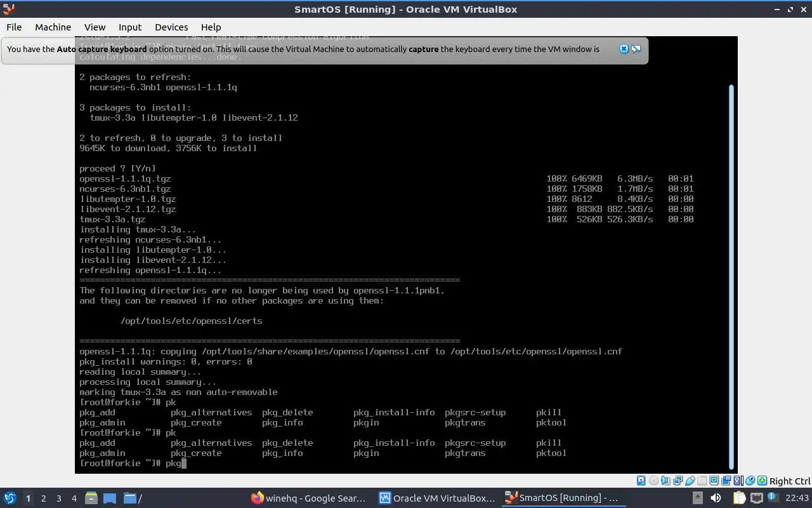Click the mouse integration status icon
The height and width of the screenshot is (508, 812).
pyautogui.click(x=750, y=481)
